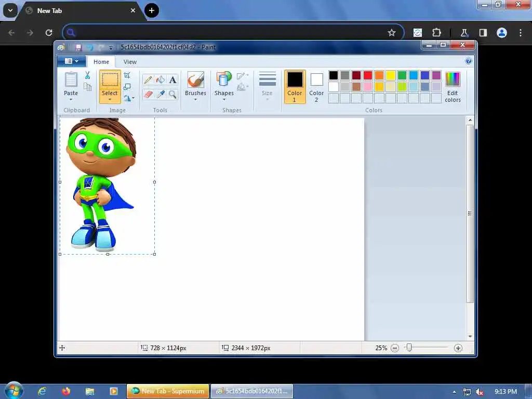
Task: Click the vertical scrollbar up arrow
Action: 470,120
